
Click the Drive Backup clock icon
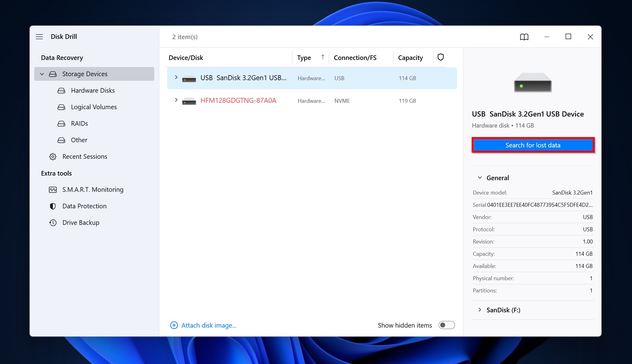[x=53, y=223]
